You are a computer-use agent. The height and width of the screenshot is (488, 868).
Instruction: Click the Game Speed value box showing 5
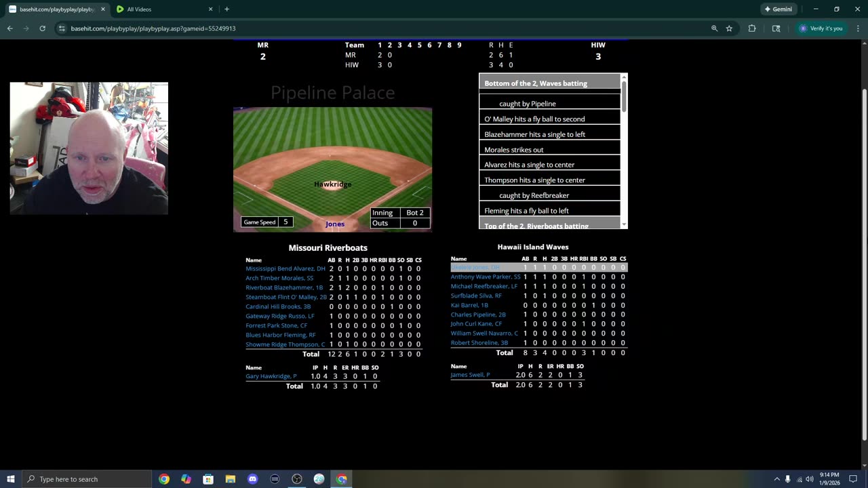point(285,222)
